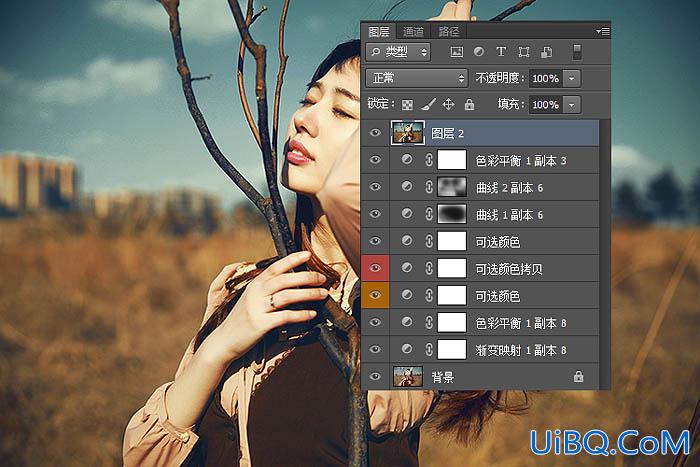The height and width of the screenshot is (467, 700).
Task: Click the 不透明度 label
Action: (x=500, y=78)
